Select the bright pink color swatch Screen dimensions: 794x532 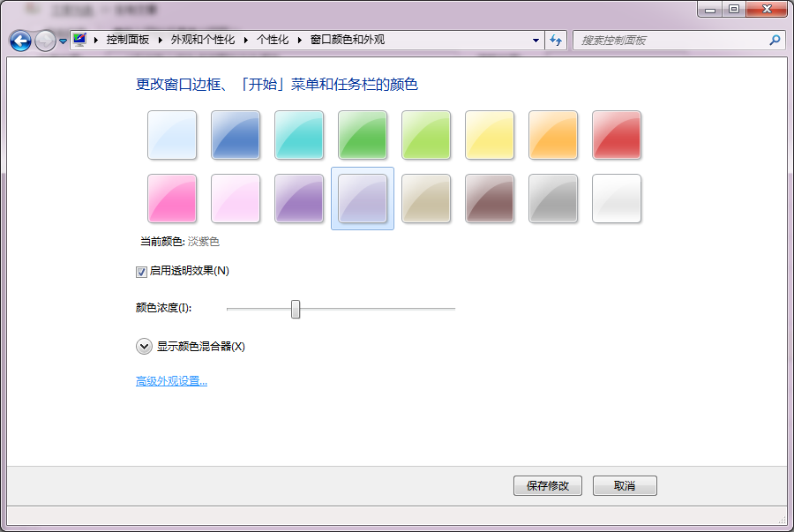click(172, 199)
